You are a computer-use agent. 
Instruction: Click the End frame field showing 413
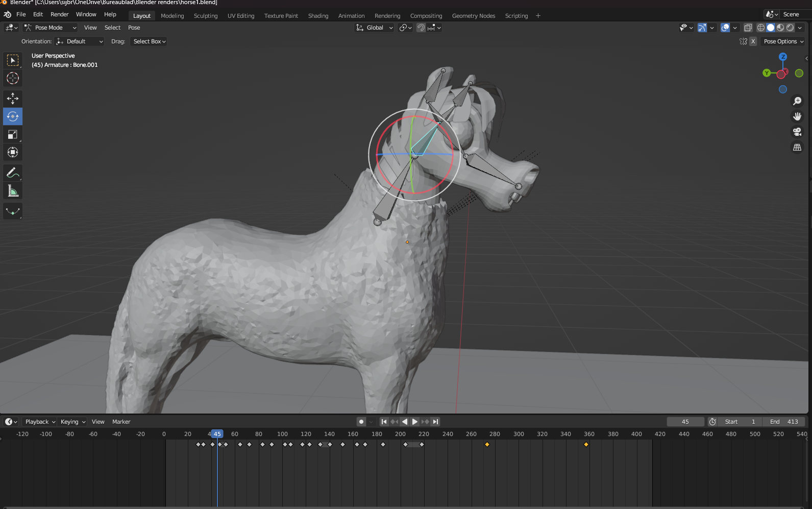pos(784,422)
